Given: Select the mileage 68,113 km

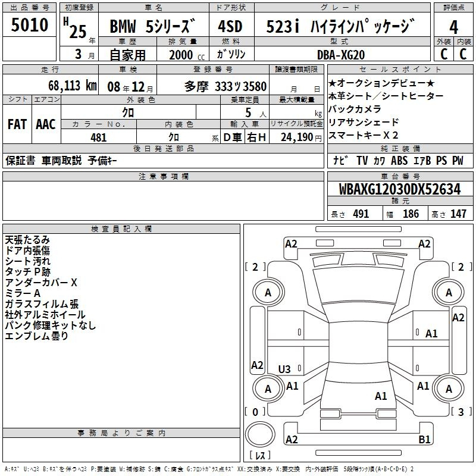Looking at the screenshot, I should tap(73, 86).
